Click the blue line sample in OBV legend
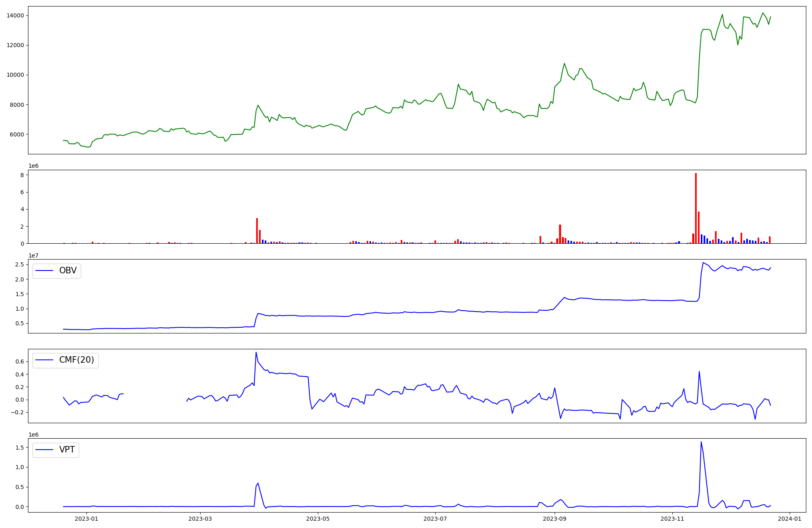 [x=45, y=271]
